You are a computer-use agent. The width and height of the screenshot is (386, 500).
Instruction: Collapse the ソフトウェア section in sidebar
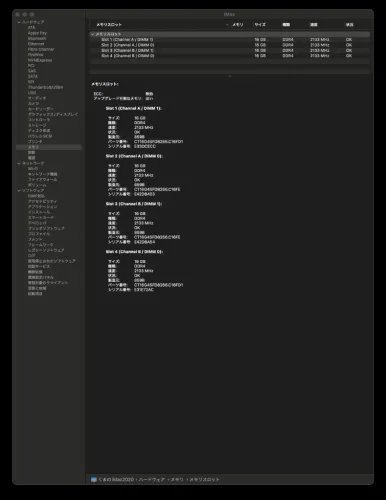click(19, 191)
